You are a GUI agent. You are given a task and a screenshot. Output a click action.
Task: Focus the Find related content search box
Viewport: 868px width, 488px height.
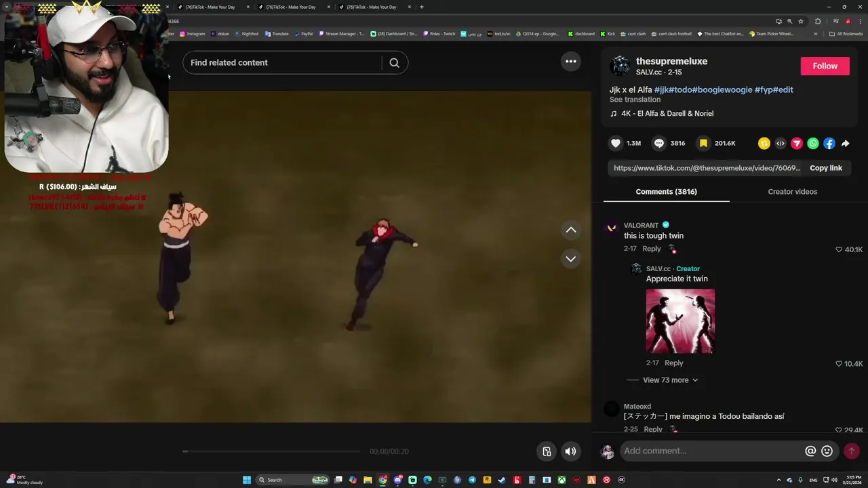click(282, 62)
